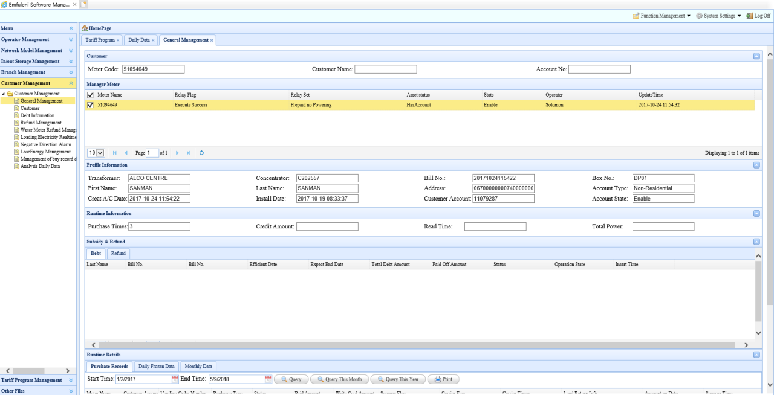Open Water Meter Refund Management in tree
This screenshot has height=396, width=774.
coord(48,129)
